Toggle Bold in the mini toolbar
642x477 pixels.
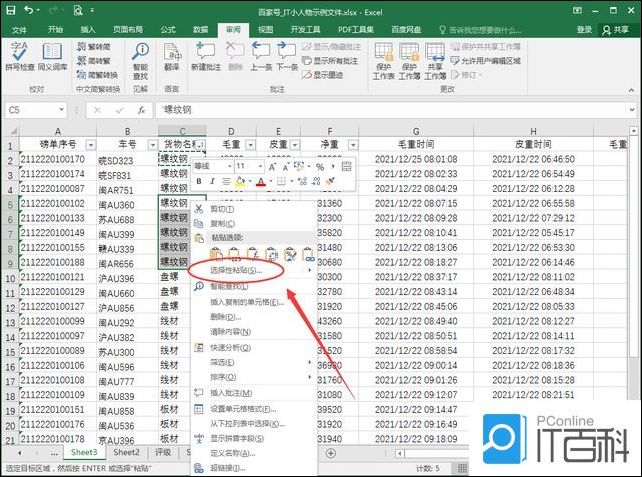[199, 181]
